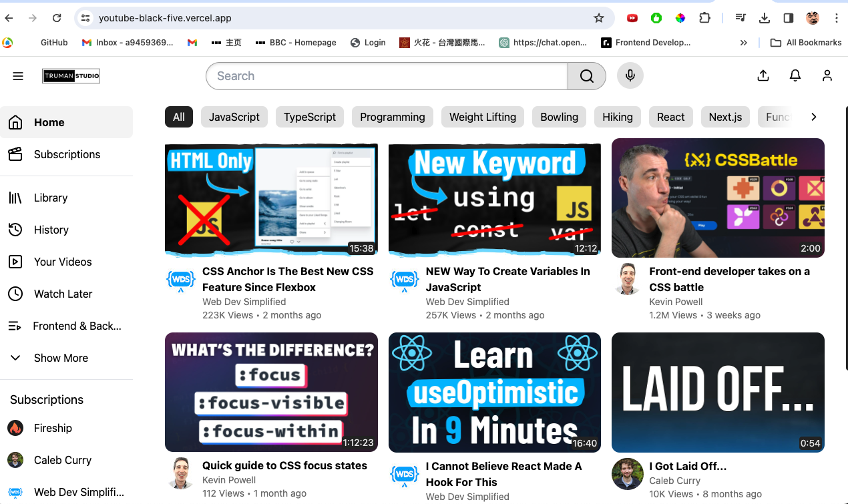Screen dimensions: 848x504
Task: Click the Truman Studio logo
Action: pyautogui.click(x=71, y=76)
